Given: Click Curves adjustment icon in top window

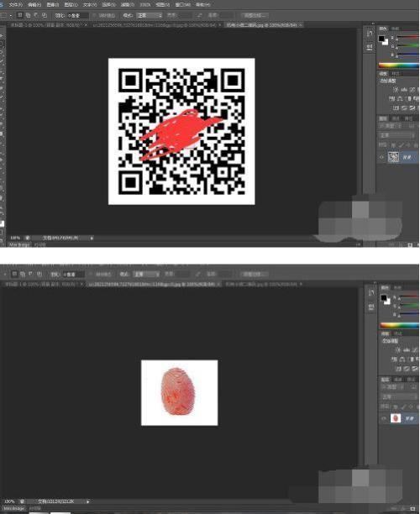Looking at the screenshot, I should click(412, 90).
